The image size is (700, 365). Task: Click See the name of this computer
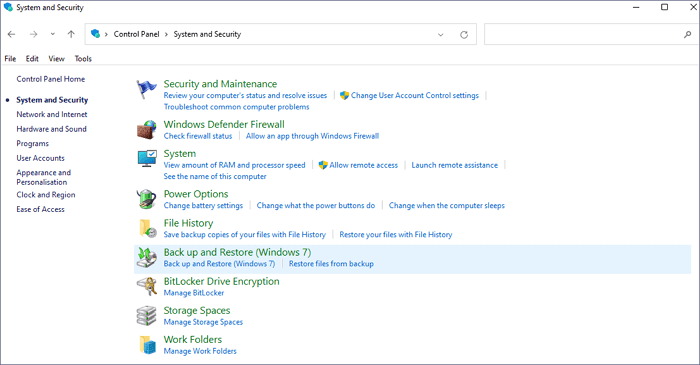pyautogui.click(x=215, y=177)
